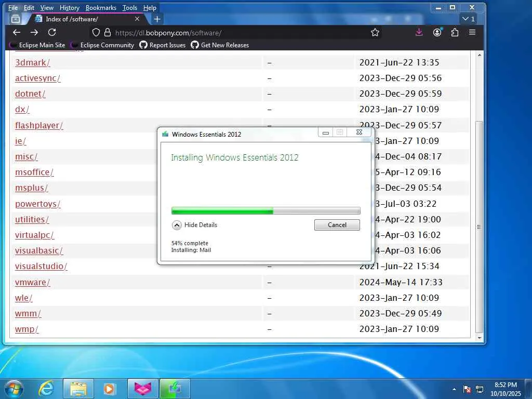Image resolution: width=532 pixels, height=399 pixels.
Task: Go back with the browser back arrow
Action: (x=17, y=33)
